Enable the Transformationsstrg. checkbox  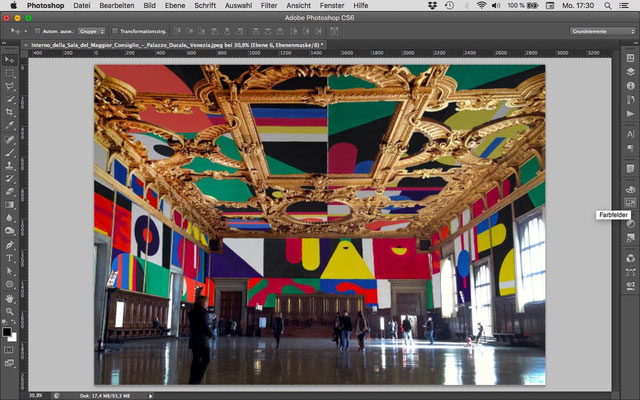pos(115,31)
